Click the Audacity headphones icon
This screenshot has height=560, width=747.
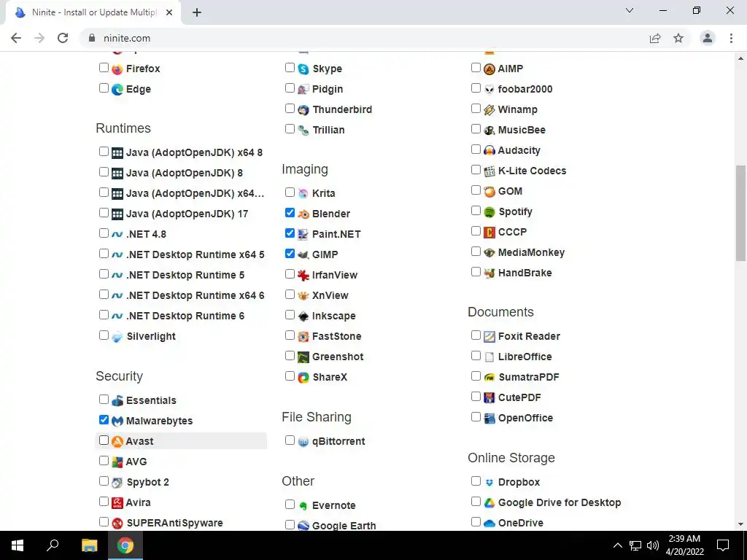coord(489,150)
